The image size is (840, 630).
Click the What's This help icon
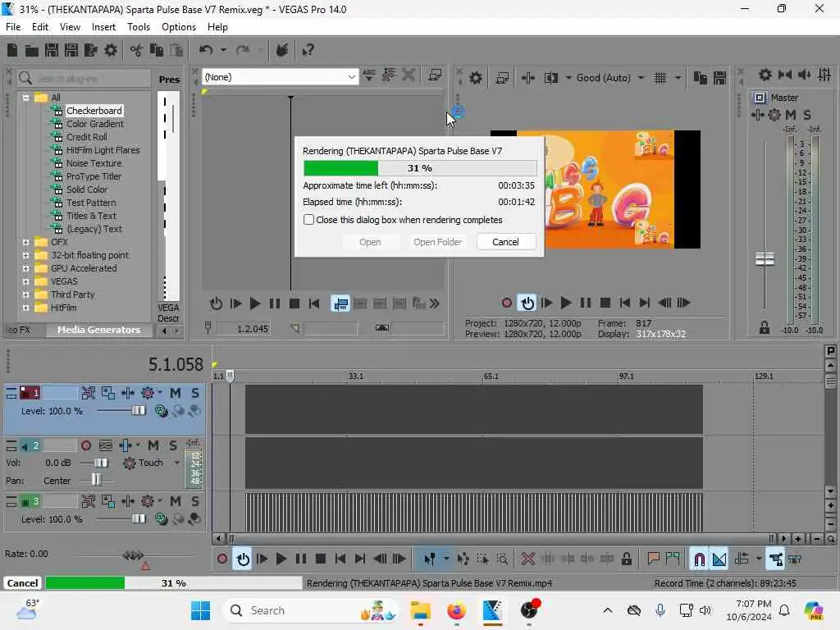coord(308,50)
